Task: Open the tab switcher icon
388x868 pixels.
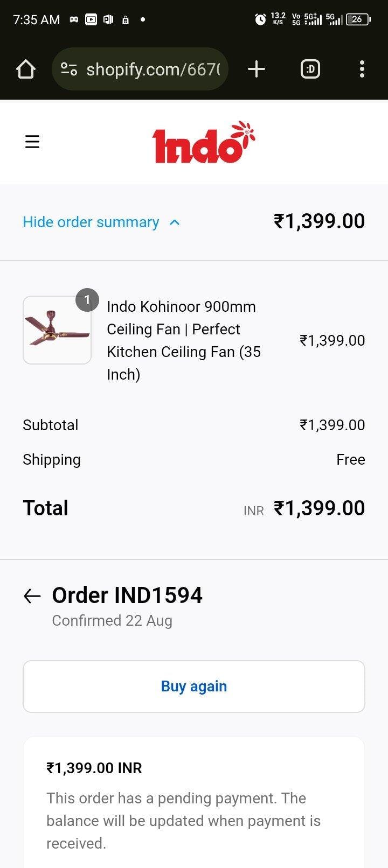Action: point(310,69)
